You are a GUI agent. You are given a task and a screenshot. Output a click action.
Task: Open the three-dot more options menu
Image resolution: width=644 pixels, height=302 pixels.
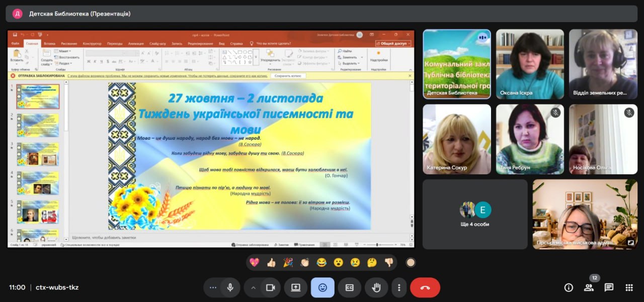pyautogui.click(x=399, y=287)
